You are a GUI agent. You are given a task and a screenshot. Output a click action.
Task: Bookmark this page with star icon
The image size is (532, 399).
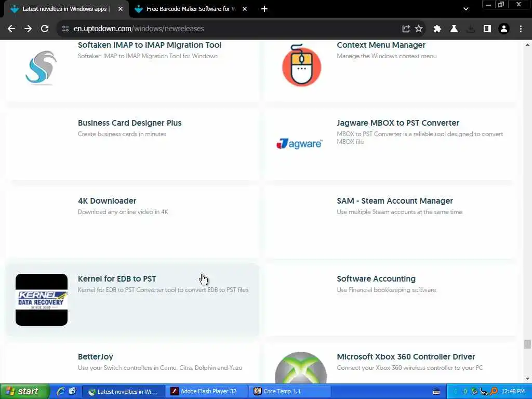(419, 29)
